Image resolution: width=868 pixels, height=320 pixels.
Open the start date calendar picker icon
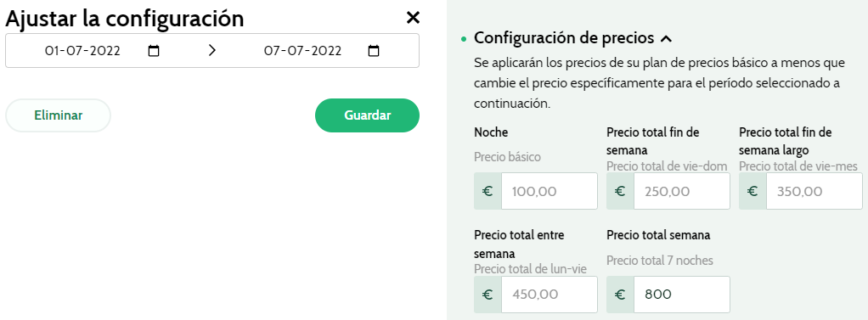(x=154, y=51)
